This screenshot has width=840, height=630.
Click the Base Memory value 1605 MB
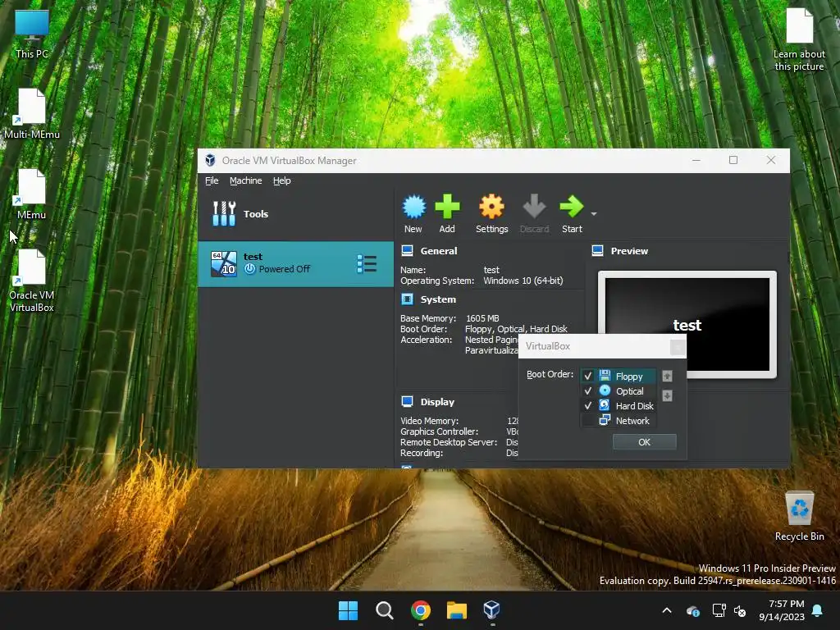pos(482,318)
